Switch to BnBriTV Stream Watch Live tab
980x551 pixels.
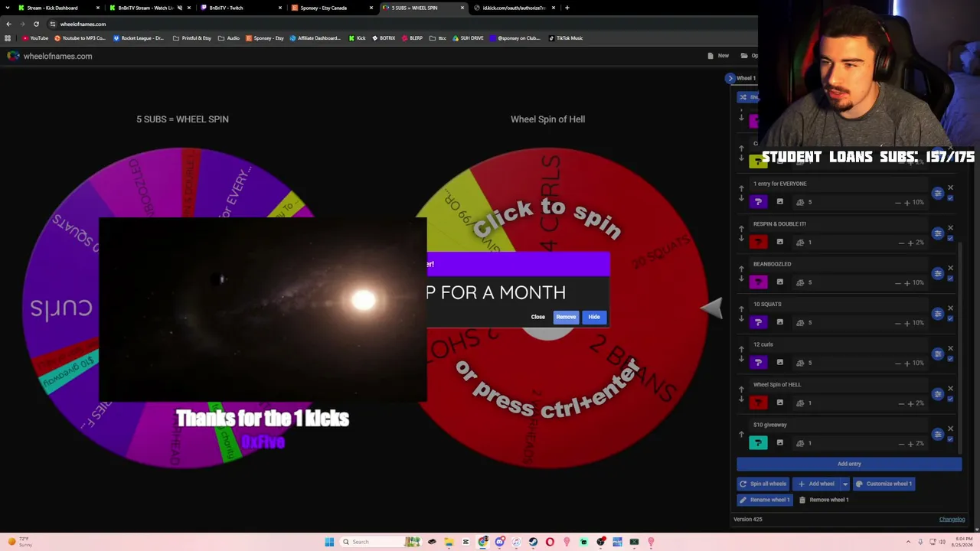(x=150, y=8)
